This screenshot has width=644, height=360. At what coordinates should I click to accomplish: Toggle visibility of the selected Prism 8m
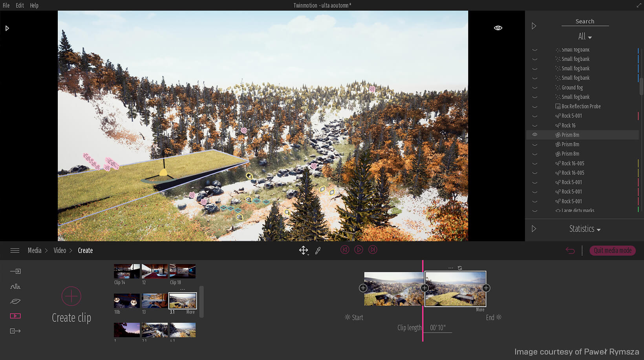point(534,135)
